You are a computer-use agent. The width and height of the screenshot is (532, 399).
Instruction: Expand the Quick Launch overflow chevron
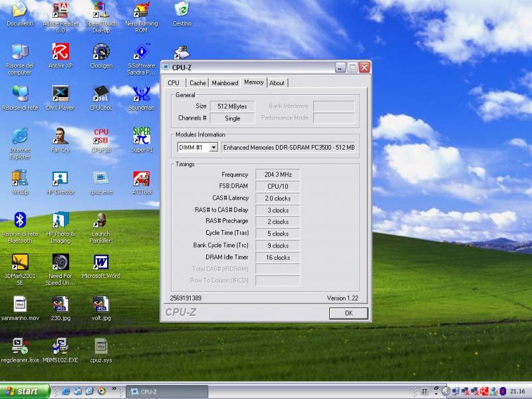click(x=114, y=389)
